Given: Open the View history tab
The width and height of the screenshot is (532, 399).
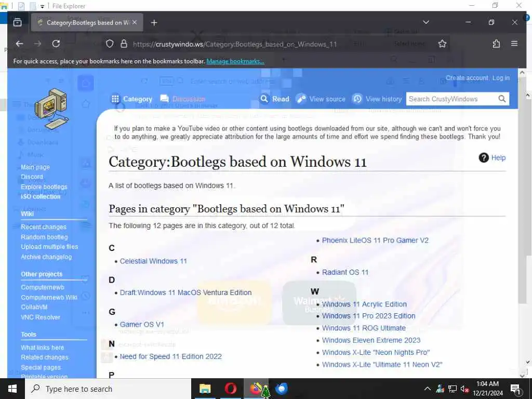Looking at the screenshot, I should coord(377,99).
